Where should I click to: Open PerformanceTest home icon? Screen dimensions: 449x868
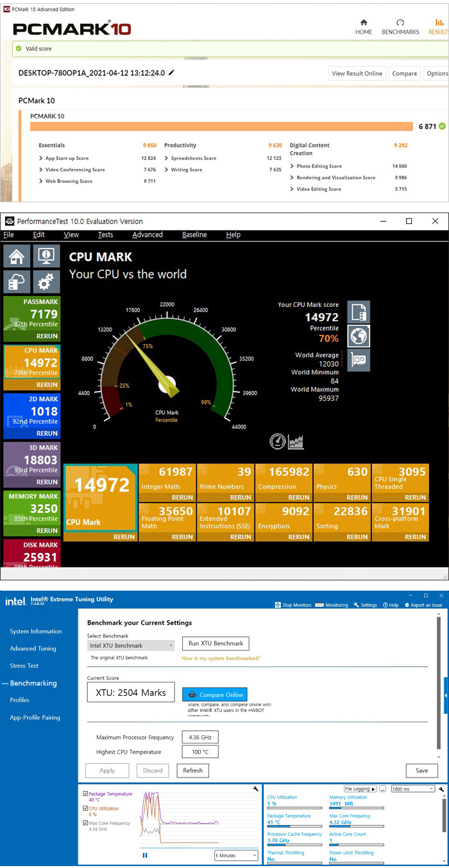tap(16, 256)
